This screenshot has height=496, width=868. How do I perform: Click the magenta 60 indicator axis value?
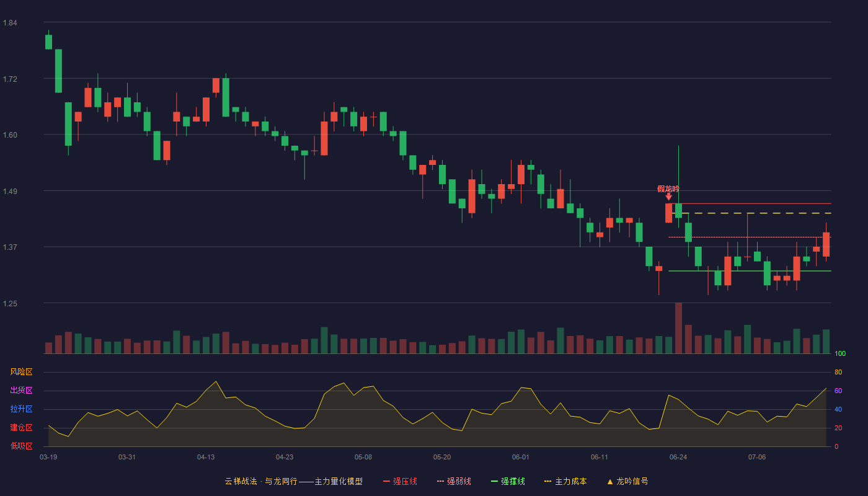click(838, 391)
